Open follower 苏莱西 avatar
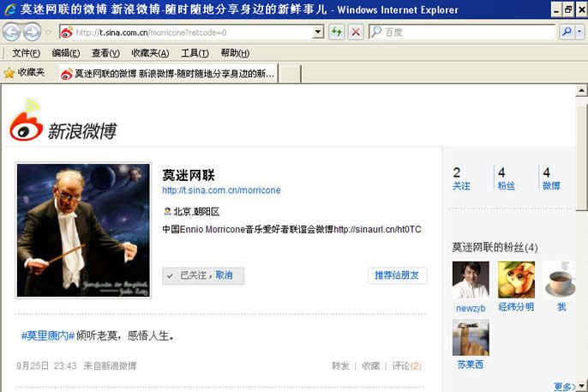Image resolution: width=588 pixels, height=392 pixels. tap(471, 338)
